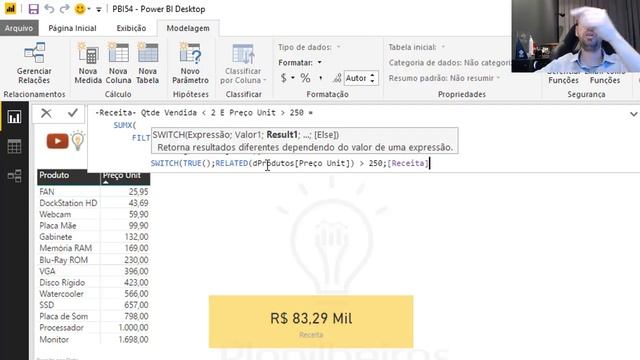Redo the last action
The width and height of the screenshot is (640, 360).
pos(64,9)
